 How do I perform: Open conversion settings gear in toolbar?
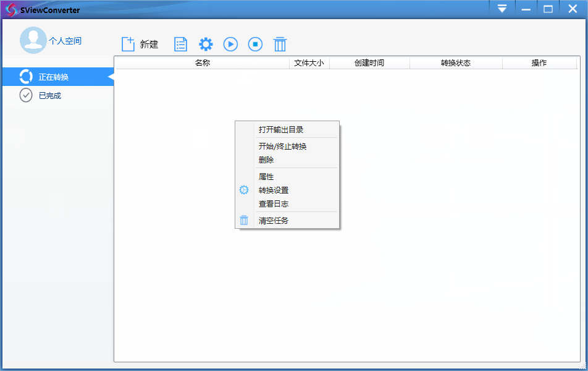click(206, 44)
